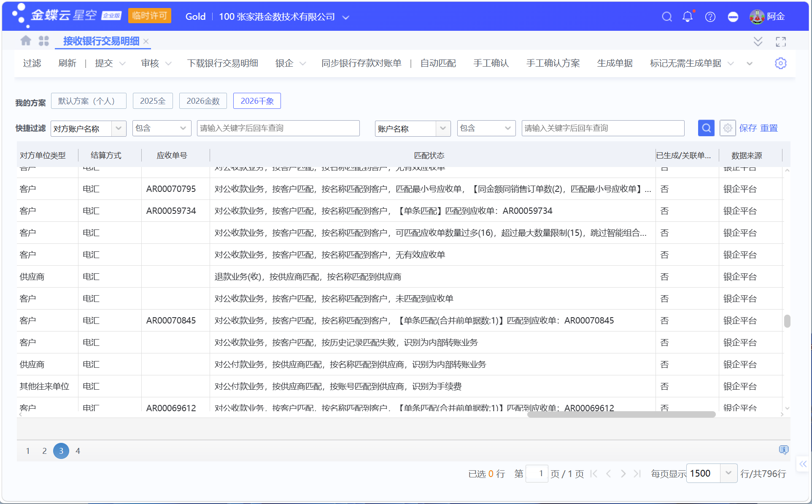Open the 对方账户名称 field dropdown
The image size is (812, 504).
119,128
